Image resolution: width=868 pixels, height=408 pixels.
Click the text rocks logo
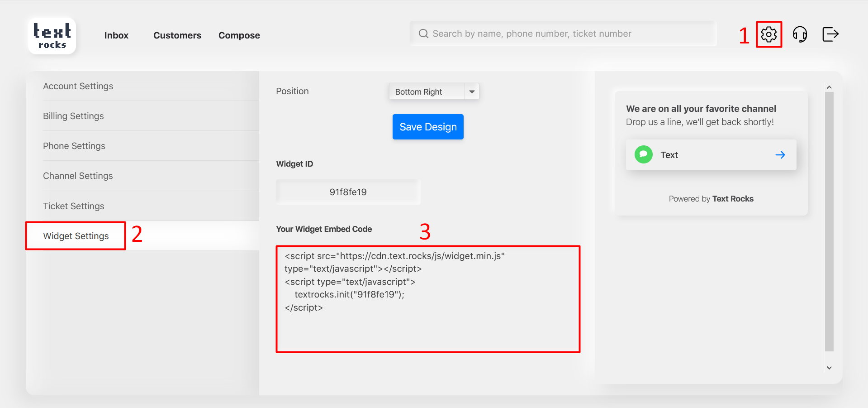click(x=52, y=36)
